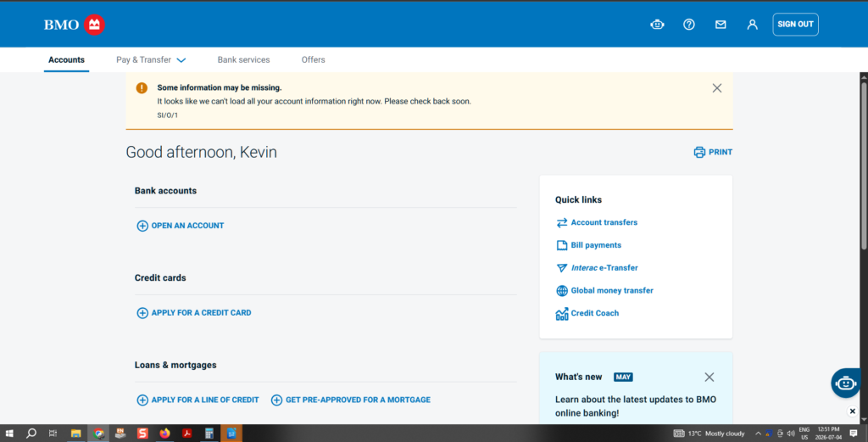The image size is (868, 442).
Task: Show hidden system tray icons
Action: (x=758, y=434)
